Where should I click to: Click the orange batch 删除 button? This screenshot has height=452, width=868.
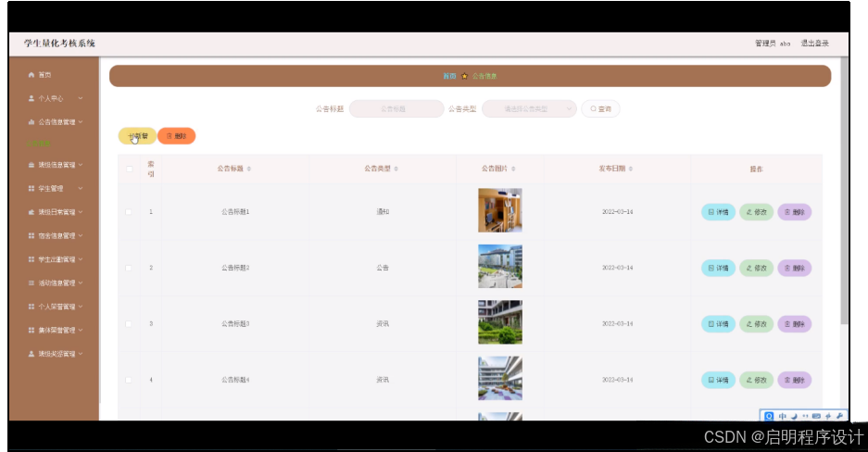(177, 136)
